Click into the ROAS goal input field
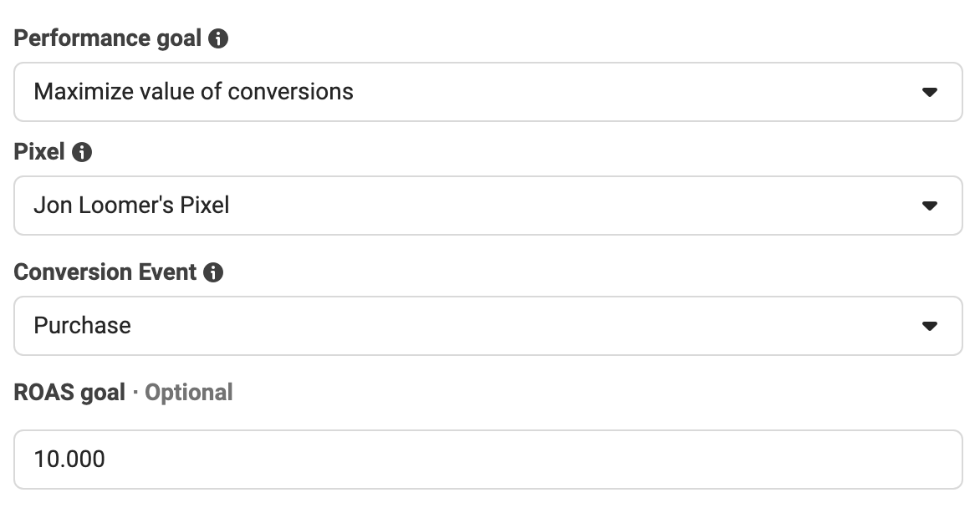 488,460
